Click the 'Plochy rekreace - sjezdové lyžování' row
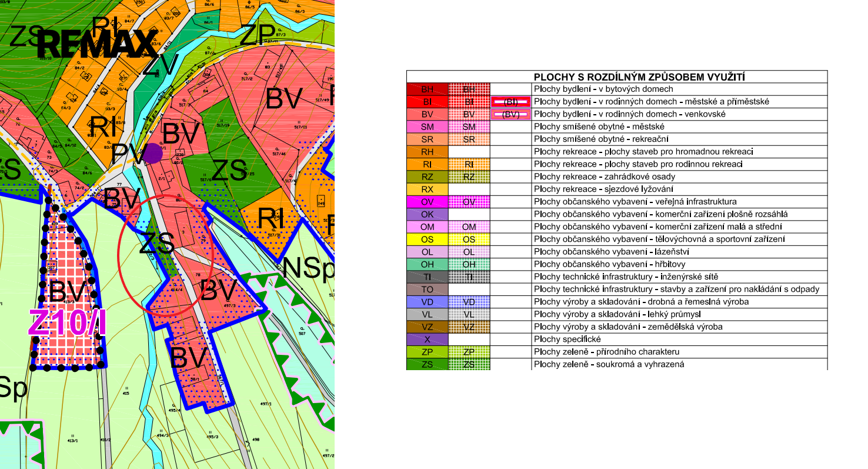868x469 pixels. pos(617,189)
